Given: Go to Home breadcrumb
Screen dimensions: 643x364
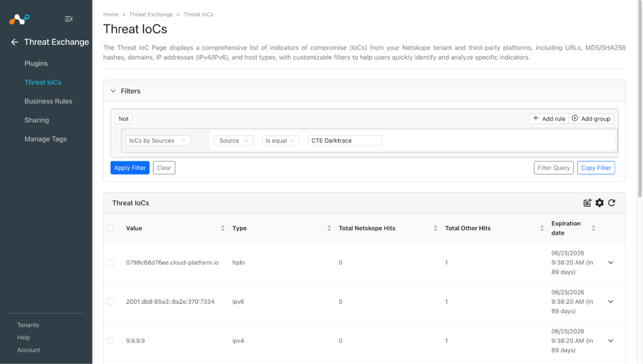Looking at the screenshot, I should [111, 14].
